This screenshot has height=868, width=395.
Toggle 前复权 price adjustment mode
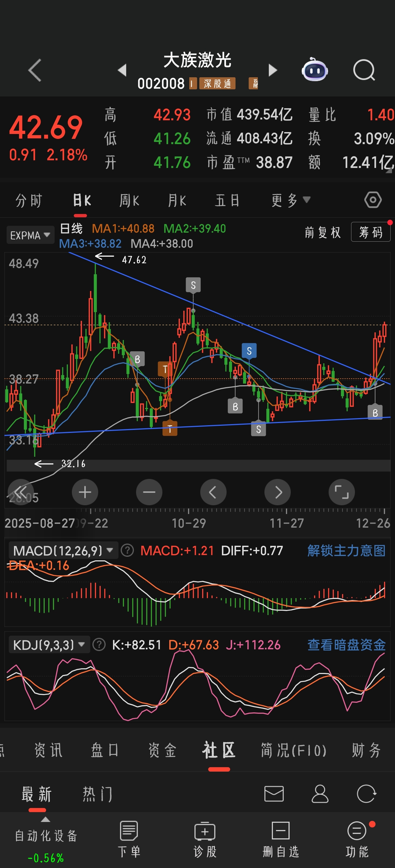[x=323, y=233]
